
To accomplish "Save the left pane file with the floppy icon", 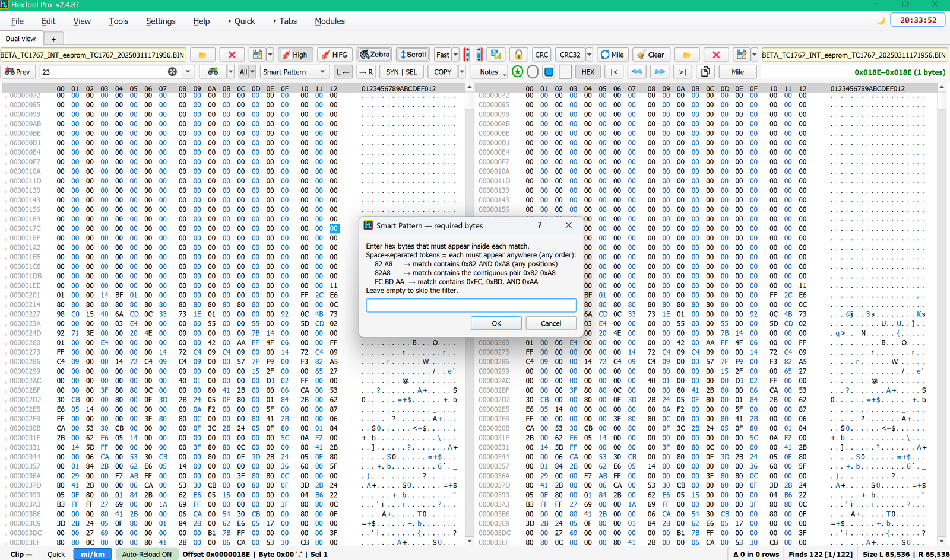I will point(257,55).
